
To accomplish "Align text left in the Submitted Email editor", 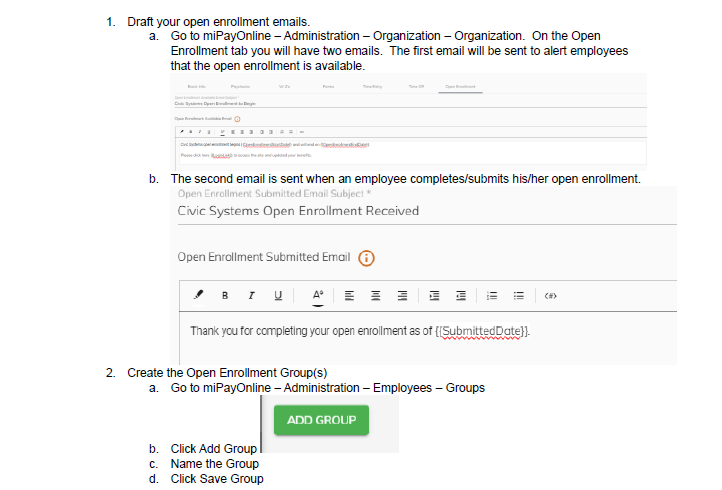I will (349, 296).
